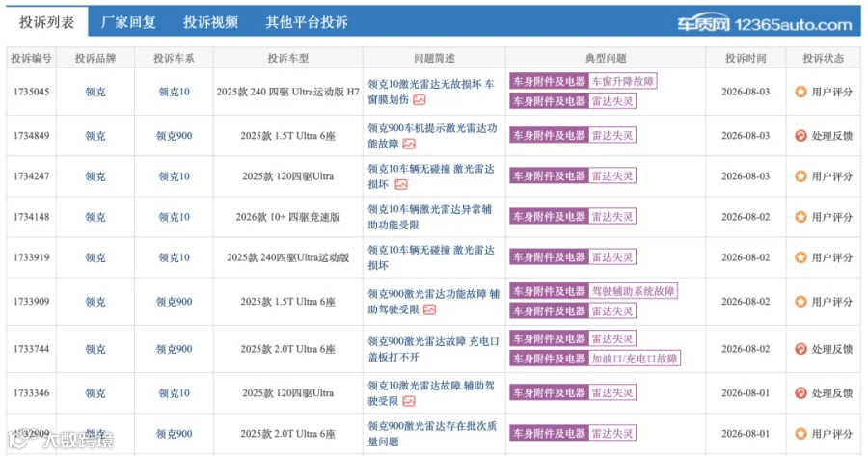The width and height of the screenshot is (868, 456).
Task: Select model 2025款 240四驱Ultra运动版 in row 1733919
Action: click(287, 257)
